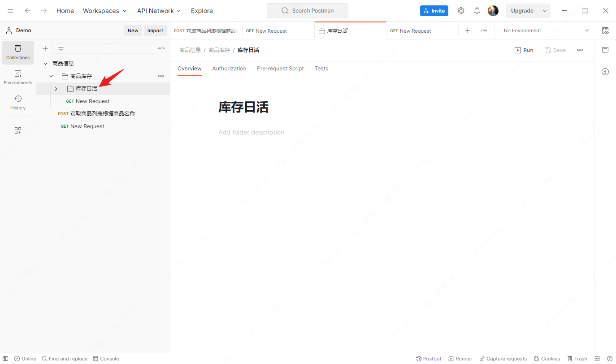Open the two-pane layout icon in status bar
Viewport: 616px width, 364px height.
[x=597, y=359]
